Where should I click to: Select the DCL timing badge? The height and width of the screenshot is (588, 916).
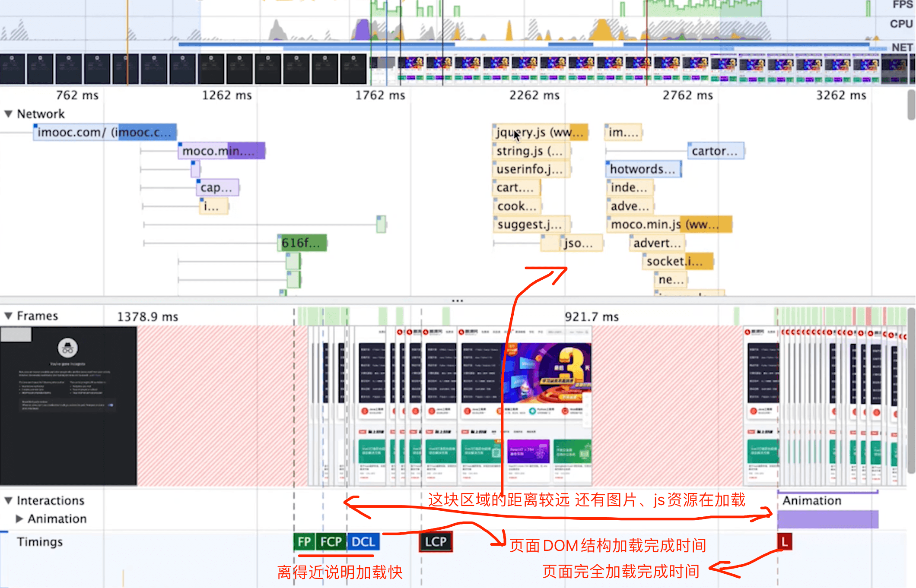pos(363,542)
